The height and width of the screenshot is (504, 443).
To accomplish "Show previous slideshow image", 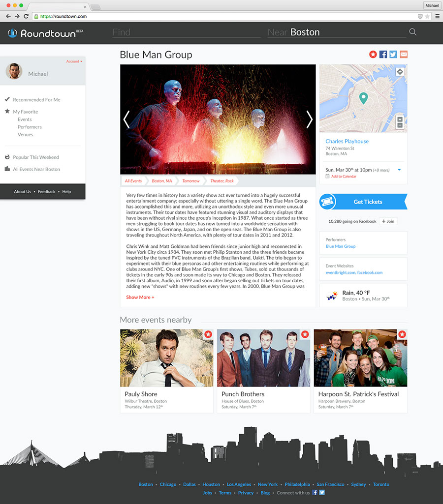I will (127, 119).
